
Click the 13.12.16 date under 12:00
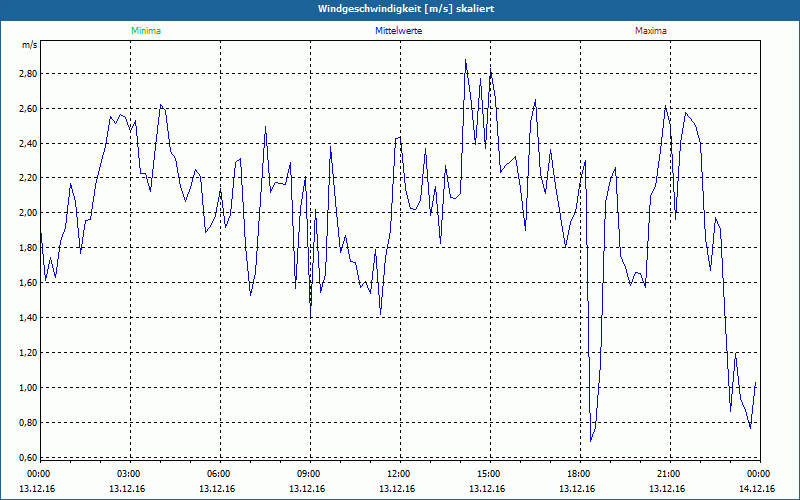coord(397,489)
